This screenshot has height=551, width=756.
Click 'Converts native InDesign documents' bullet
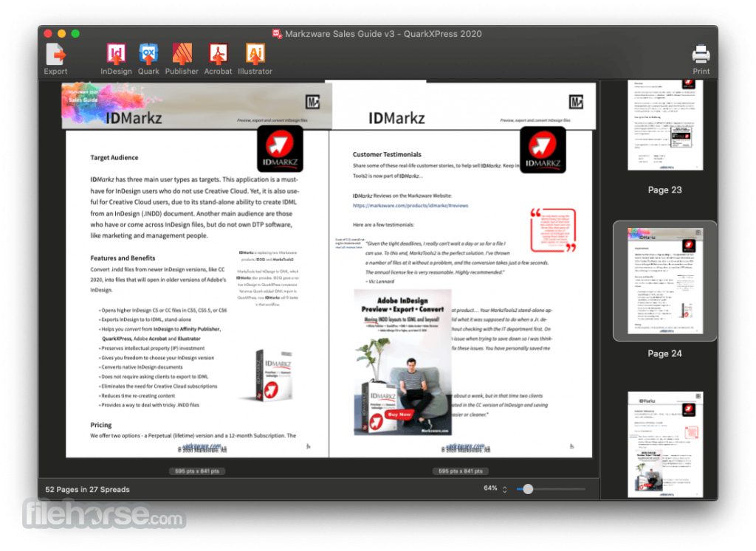[141, 367]
